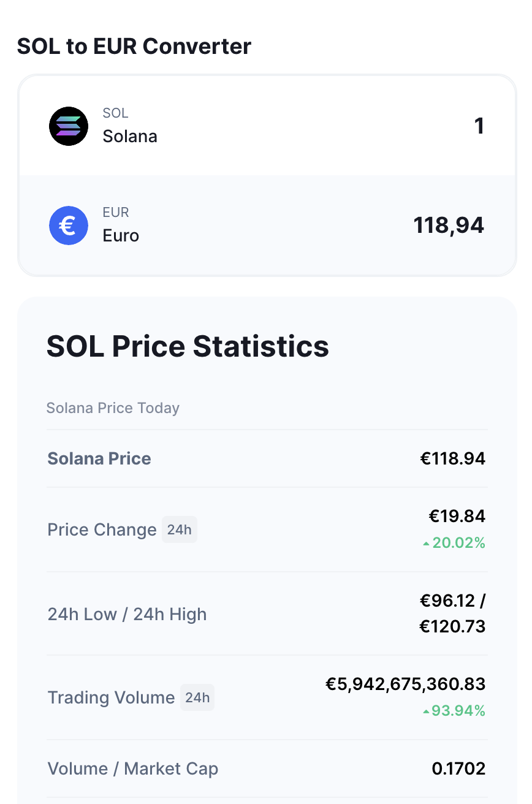Click the SOL Price Statistics heading
This screenshot has width=532, height=804.
pos(188,346)
